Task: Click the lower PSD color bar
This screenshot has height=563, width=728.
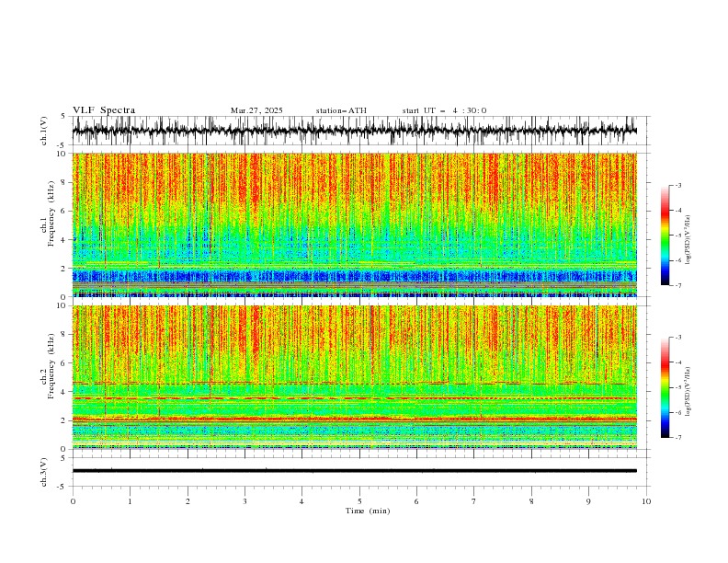Action: pyautogui.click(x=665, y=387)
